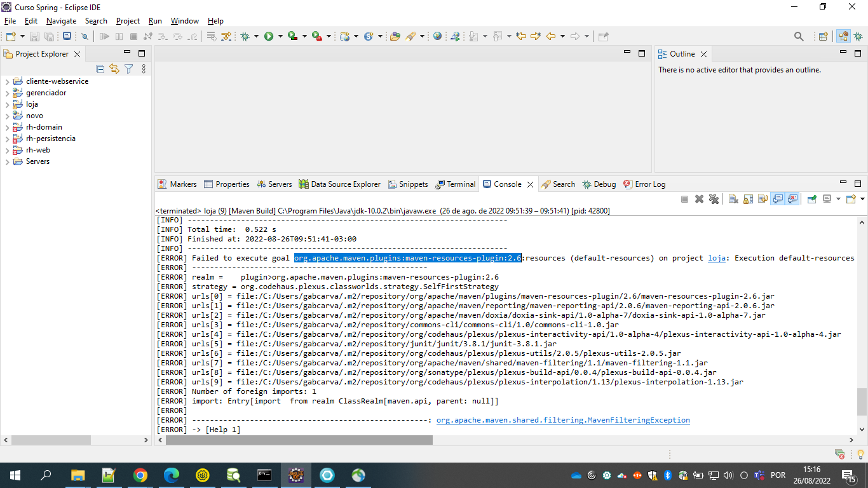Open the Project menu
The width and height of the screenshot is (868, 488).
point(128,21)
